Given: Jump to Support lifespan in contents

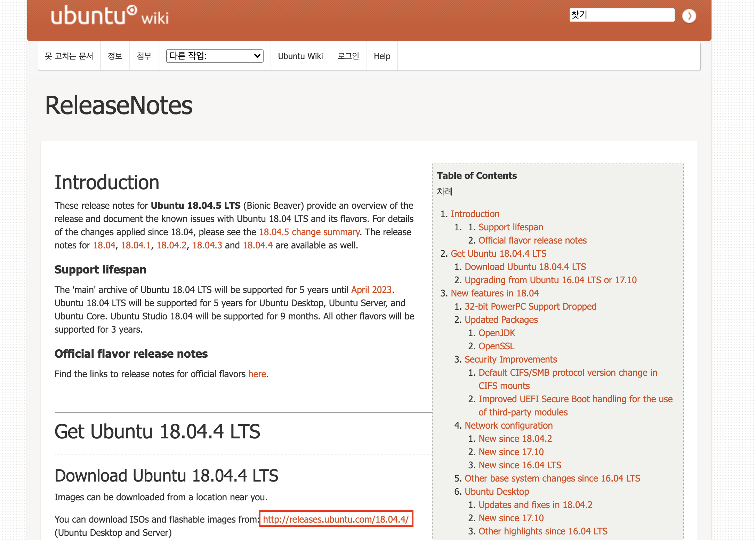Looking at the screenshot, I should 510,227.
